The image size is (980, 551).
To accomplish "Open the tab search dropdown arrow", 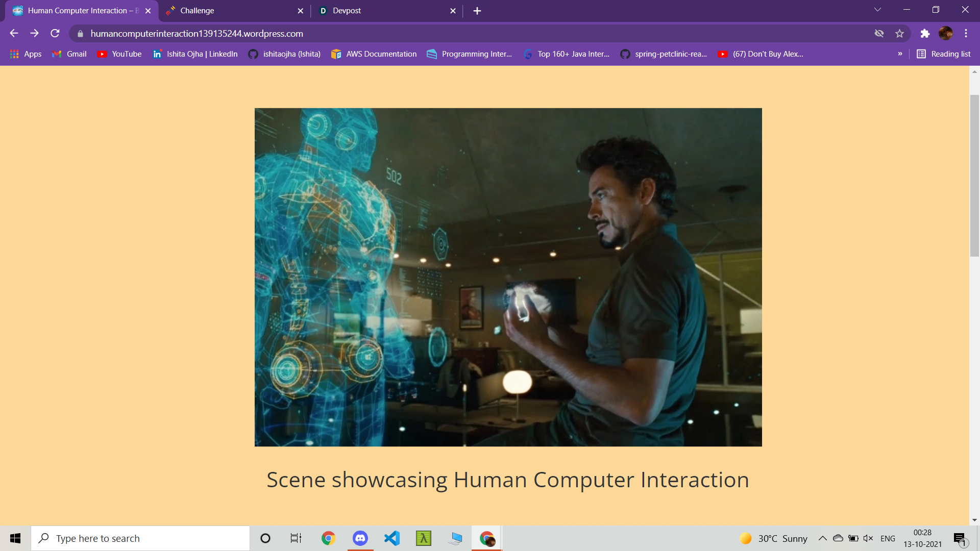I will 877,10.
